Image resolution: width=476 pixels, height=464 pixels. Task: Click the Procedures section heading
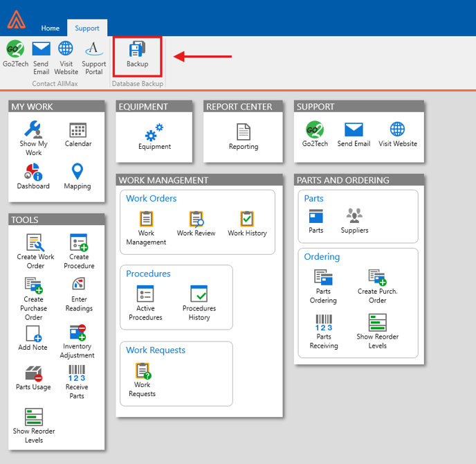pyautogui.click(x=148, y=274)
